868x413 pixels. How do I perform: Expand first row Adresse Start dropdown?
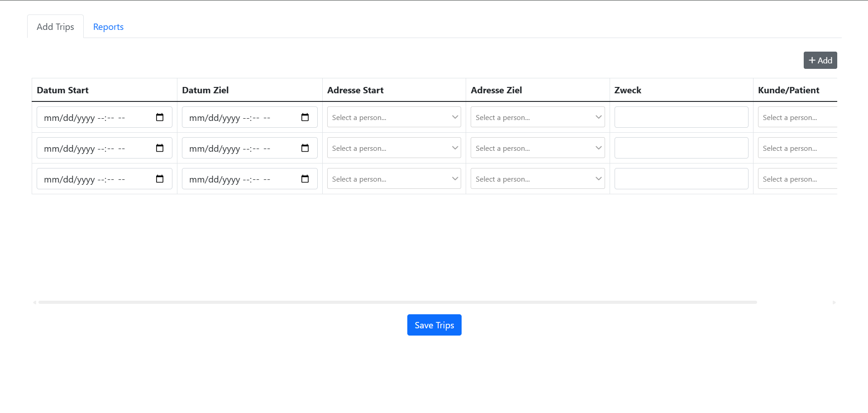(x=394, y=117)
